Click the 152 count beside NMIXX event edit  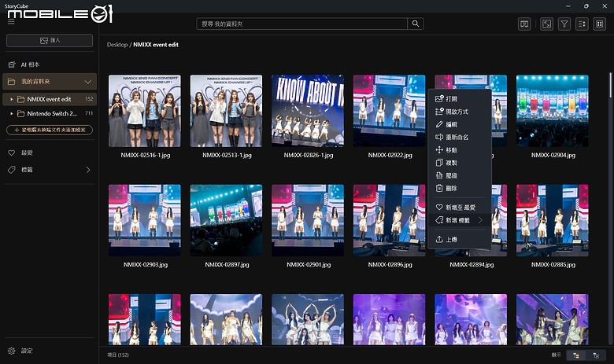(89, 99)
